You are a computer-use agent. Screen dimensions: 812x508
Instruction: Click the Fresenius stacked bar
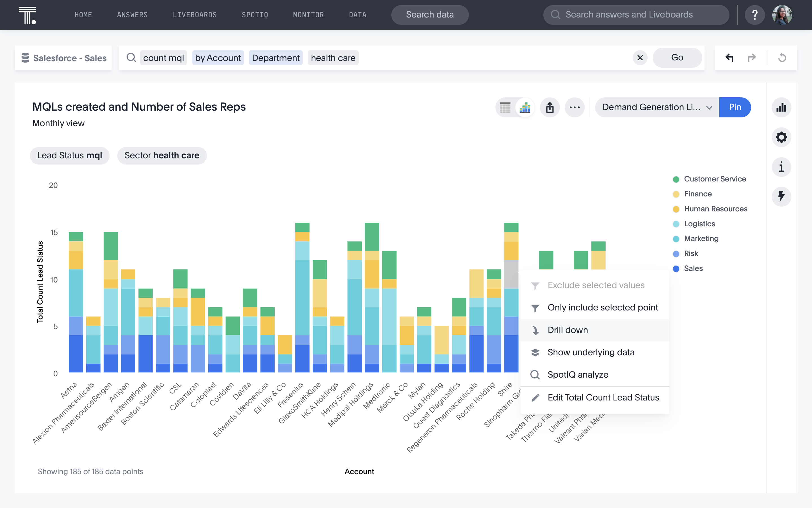pyautogui.click(x=302, y=297)
